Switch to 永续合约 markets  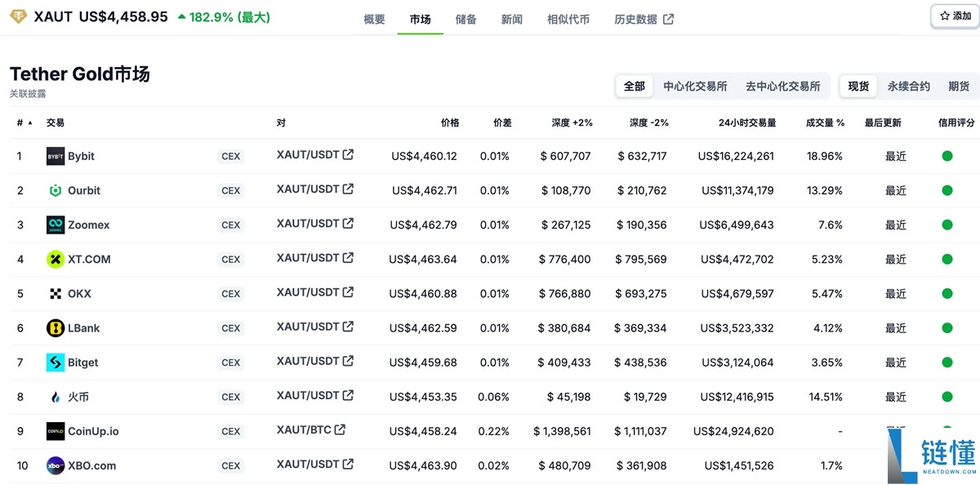(909, 86)
